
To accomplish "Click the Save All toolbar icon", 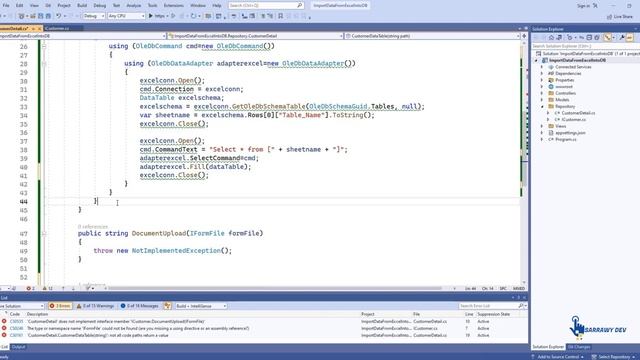I will (48, 16).
